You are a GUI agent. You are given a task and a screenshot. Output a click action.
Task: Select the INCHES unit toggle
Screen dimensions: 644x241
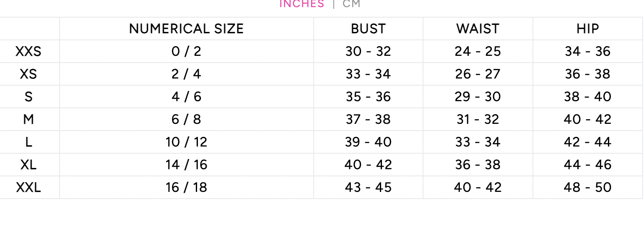(302, 4)
